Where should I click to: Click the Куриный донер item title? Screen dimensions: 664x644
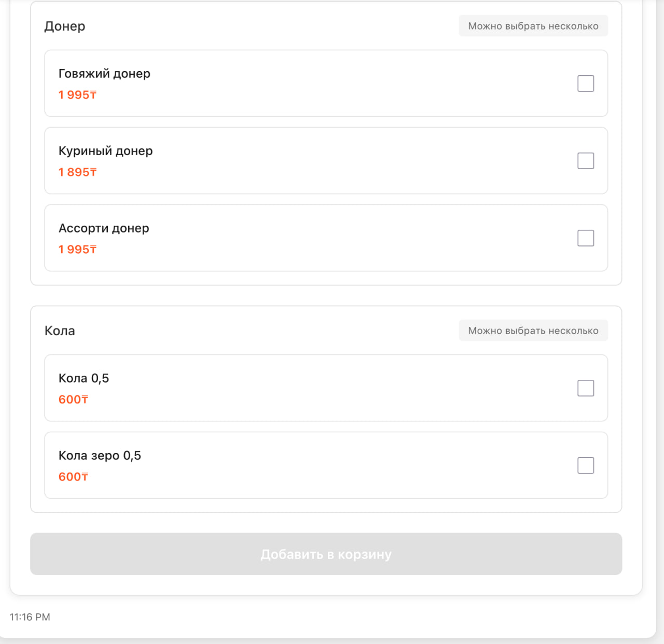click(105, 151)
